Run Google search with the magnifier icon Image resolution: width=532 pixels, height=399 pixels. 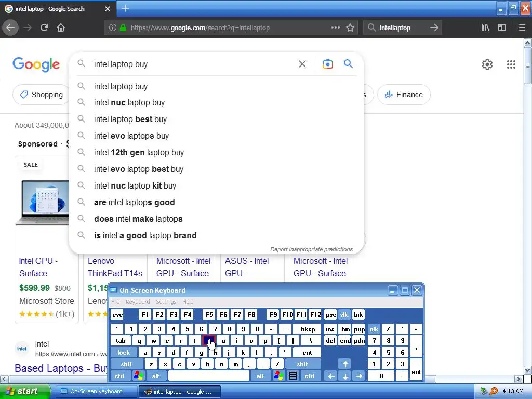click(348, 64)
